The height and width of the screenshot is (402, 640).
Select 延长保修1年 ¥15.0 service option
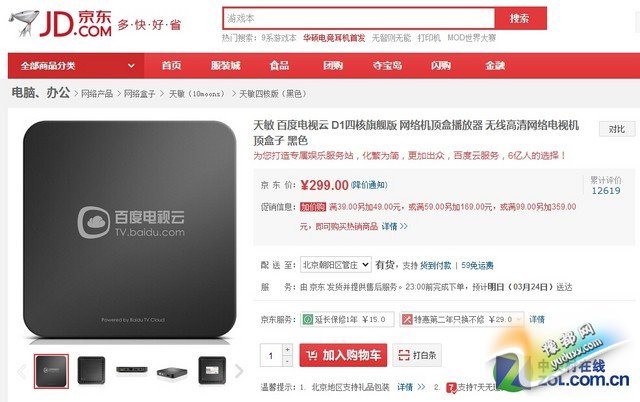coord(347,319)
